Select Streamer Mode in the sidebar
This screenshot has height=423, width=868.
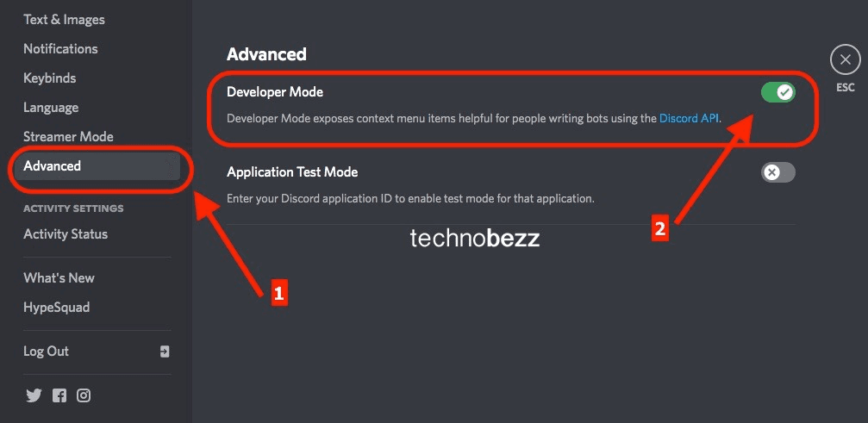click(x=68, y=136)
